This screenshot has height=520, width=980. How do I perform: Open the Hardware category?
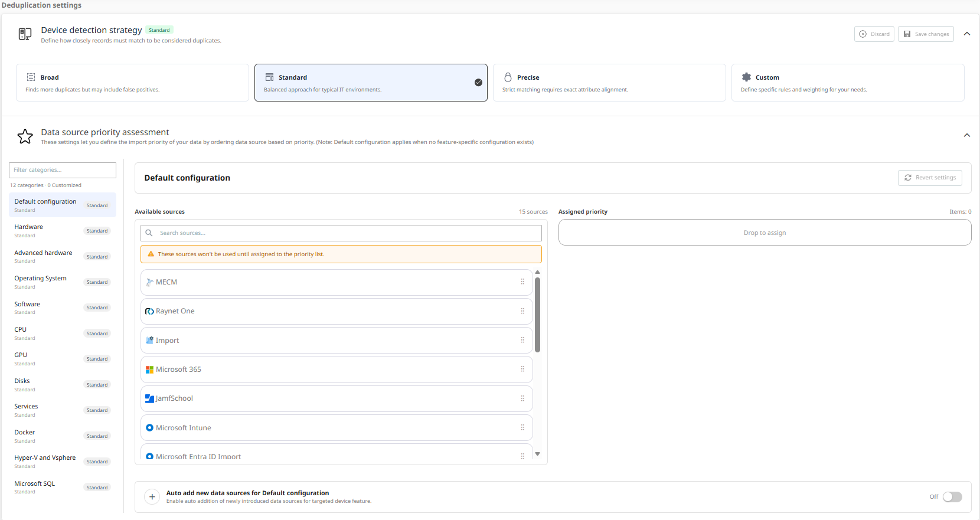[x=63, y=231]
